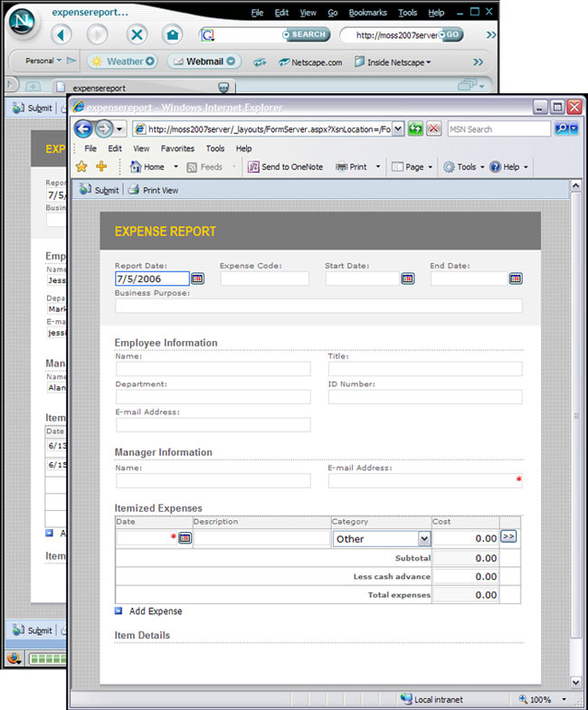The image size is (588, 710).
Task: Open IE View menu
Action: coord(141,148)
